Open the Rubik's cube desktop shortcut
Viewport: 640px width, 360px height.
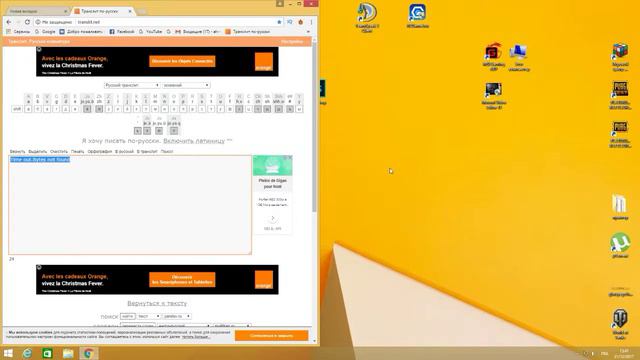[x=620, y=57]
